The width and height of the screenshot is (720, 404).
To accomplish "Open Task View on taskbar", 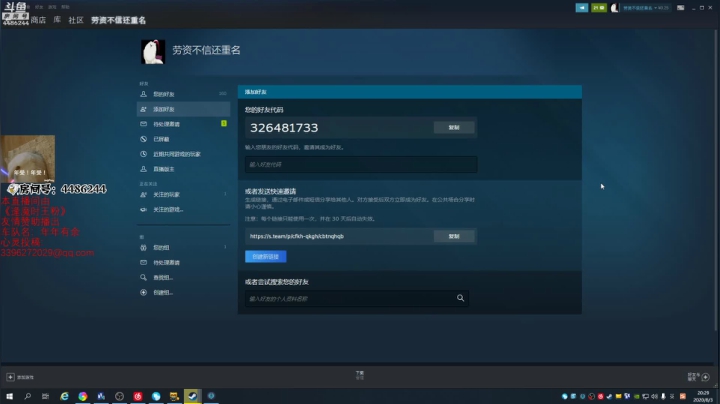I will click(x=45, y=396).
